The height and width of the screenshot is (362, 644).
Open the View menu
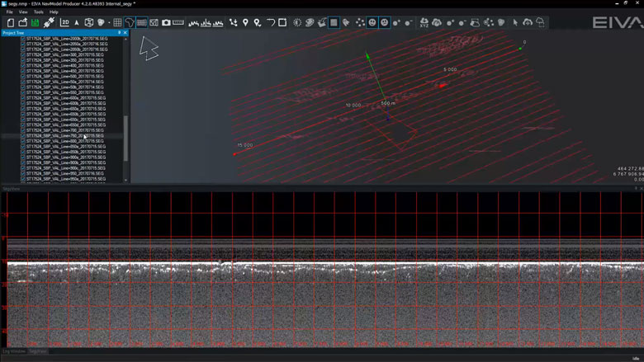point(22,12)
